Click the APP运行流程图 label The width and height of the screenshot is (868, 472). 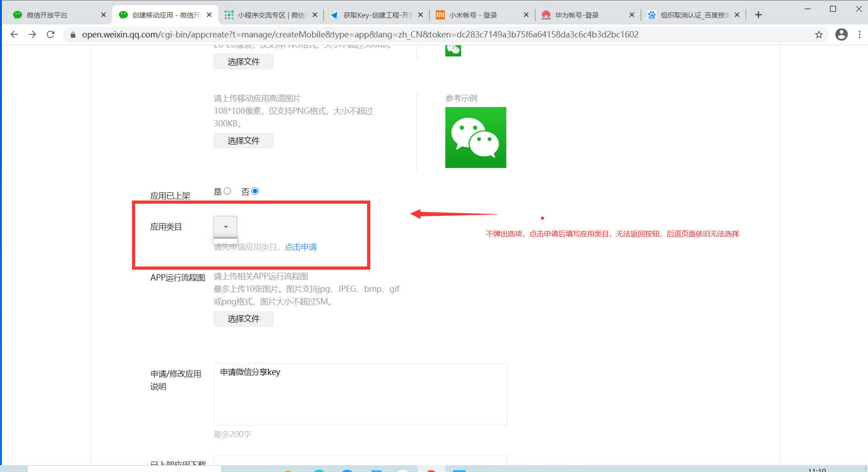pos(178,277)
